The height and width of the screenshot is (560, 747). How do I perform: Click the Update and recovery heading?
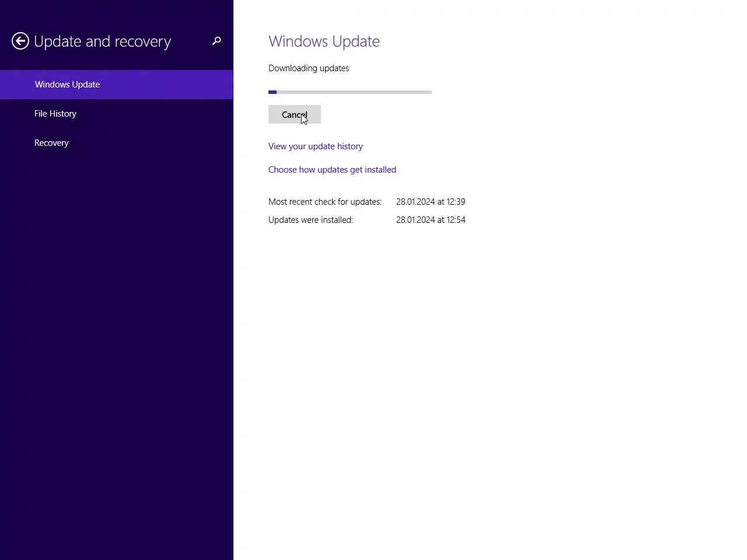103,41
